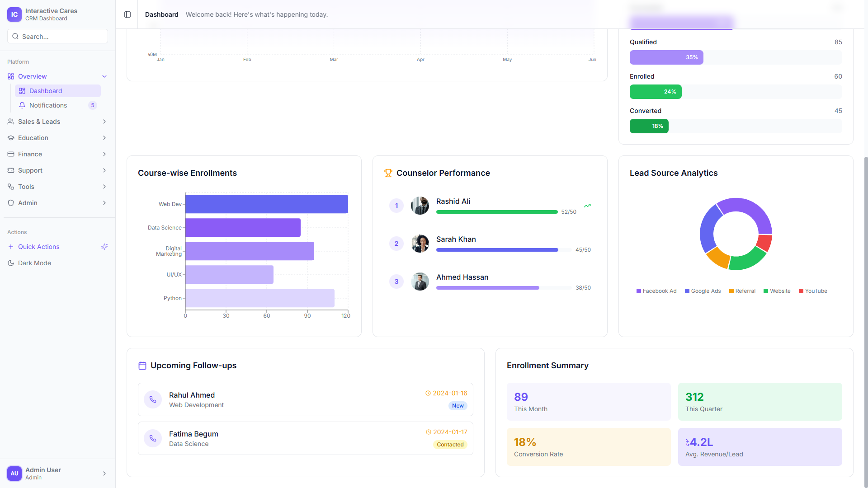This screenshot has height=488, width=868.
Task: Toggle Dark Mode in the sidebar
Action: [x=34, y=263]
